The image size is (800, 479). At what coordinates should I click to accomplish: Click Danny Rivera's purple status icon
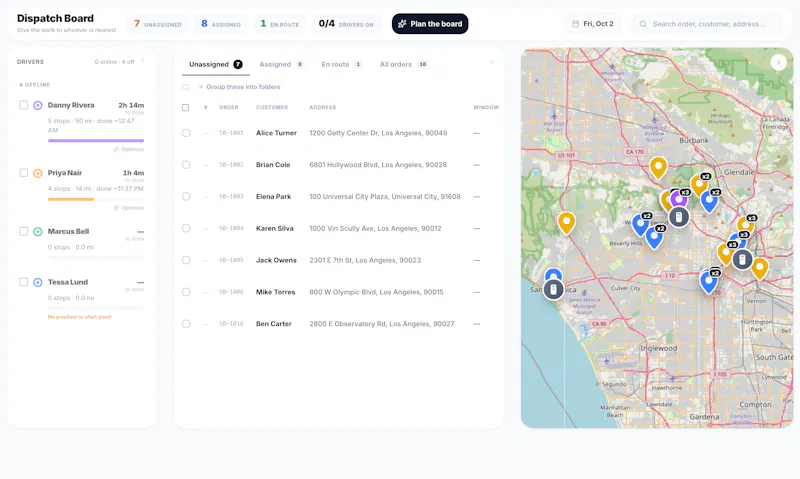click(x=38, y=106)
